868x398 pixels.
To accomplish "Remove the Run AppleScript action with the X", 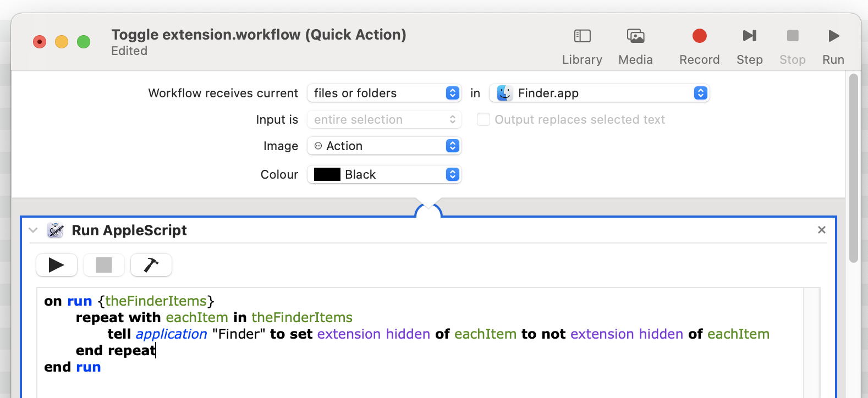I will [821, 230].
